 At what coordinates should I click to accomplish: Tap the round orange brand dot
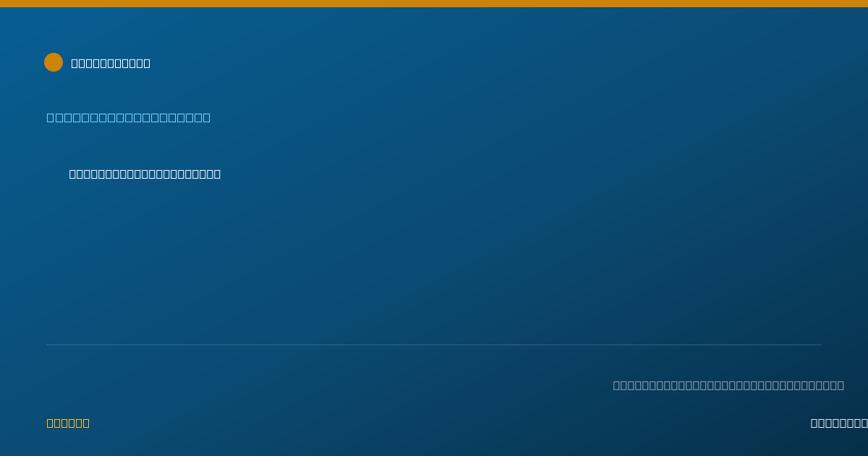(x=54, y=62)
